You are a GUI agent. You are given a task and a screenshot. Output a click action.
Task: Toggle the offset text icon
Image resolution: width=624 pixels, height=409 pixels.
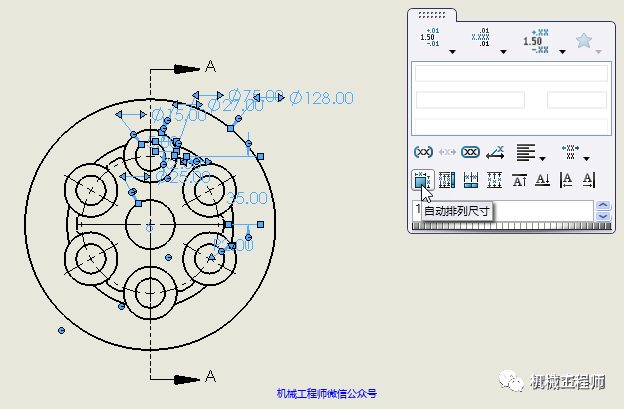coord(495,152)
